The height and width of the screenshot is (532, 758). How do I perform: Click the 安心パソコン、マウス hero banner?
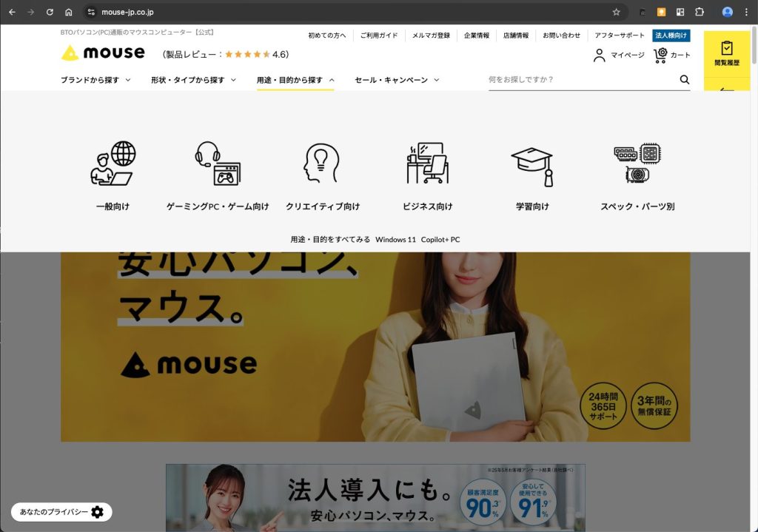click(375, 346)
